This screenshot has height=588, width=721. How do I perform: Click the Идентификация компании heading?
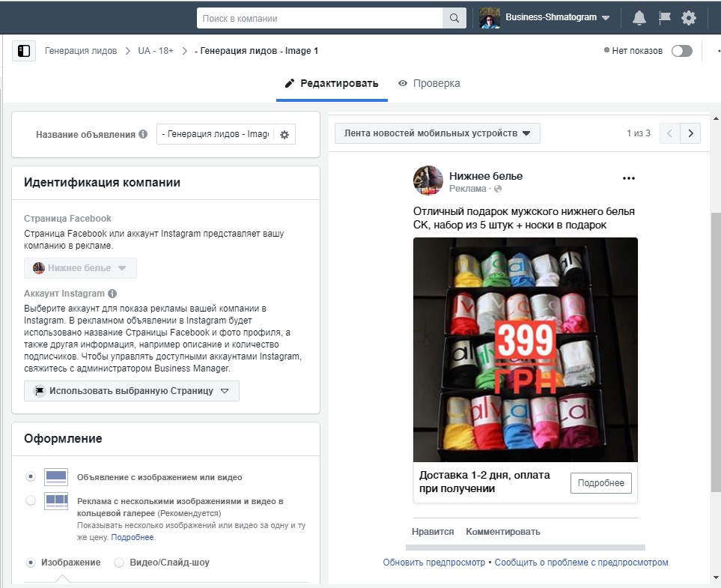[x=102, y=182]
